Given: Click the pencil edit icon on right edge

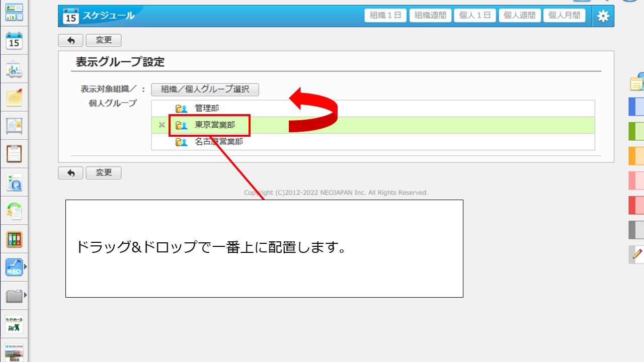Looking at the screenshot, I should pos(636,254).
